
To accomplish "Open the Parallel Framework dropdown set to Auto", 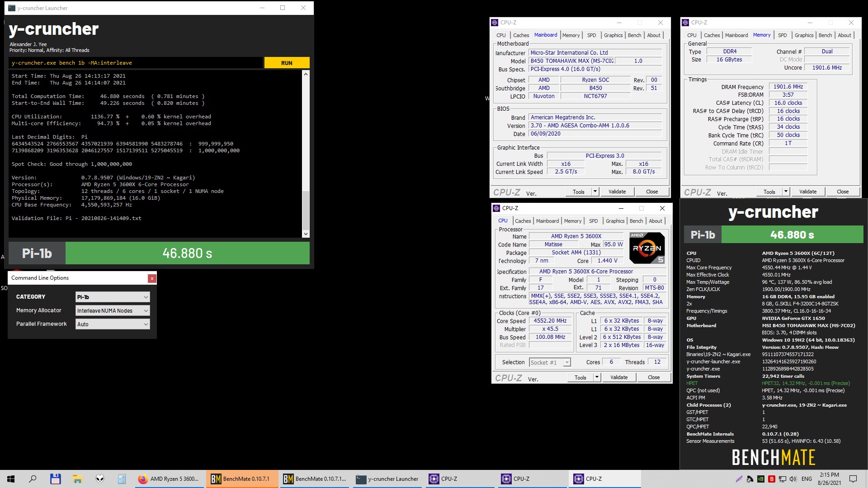I will click(113, 324).
